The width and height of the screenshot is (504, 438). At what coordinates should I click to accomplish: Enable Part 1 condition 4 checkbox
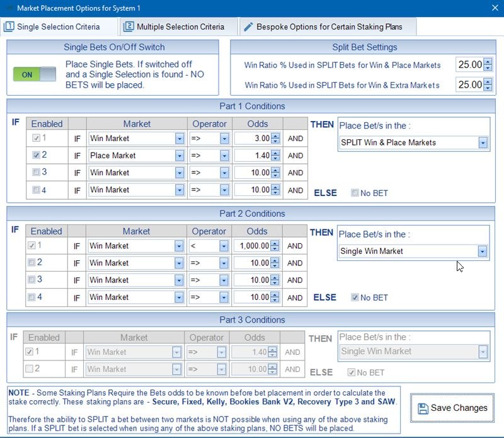point(36,190)
